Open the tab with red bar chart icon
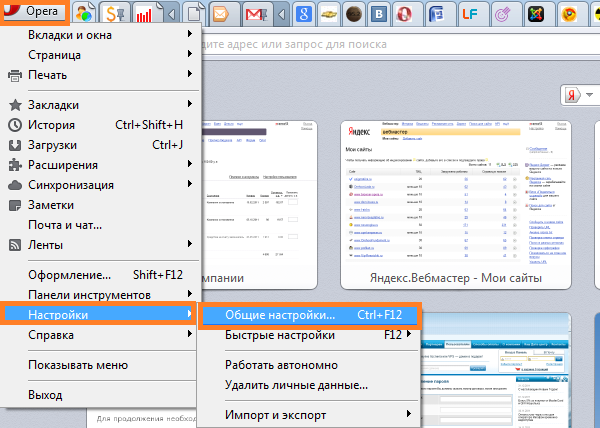This screenshot has width=600, height=428. coord(144,15)
